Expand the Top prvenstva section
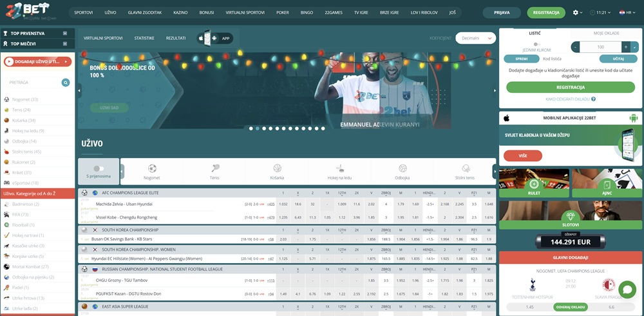644x316 pixels. 64,33
